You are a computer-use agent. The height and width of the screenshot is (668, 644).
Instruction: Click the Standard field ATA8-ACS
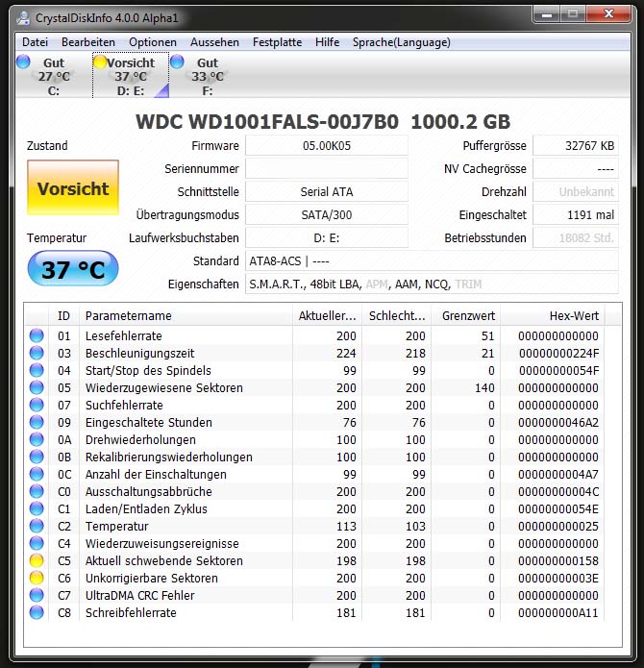[432, 260]
